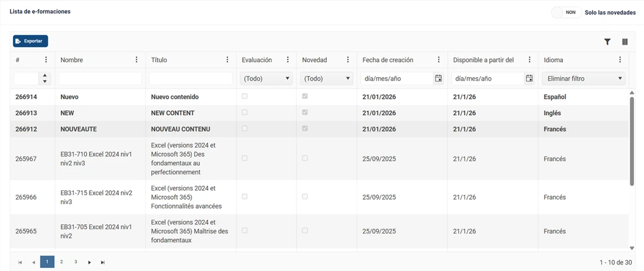The width and height of the screenshot is (644, 271).
Task: Click EB31-710 Excel 2024 name cell
Action: [x=99, y=158]
